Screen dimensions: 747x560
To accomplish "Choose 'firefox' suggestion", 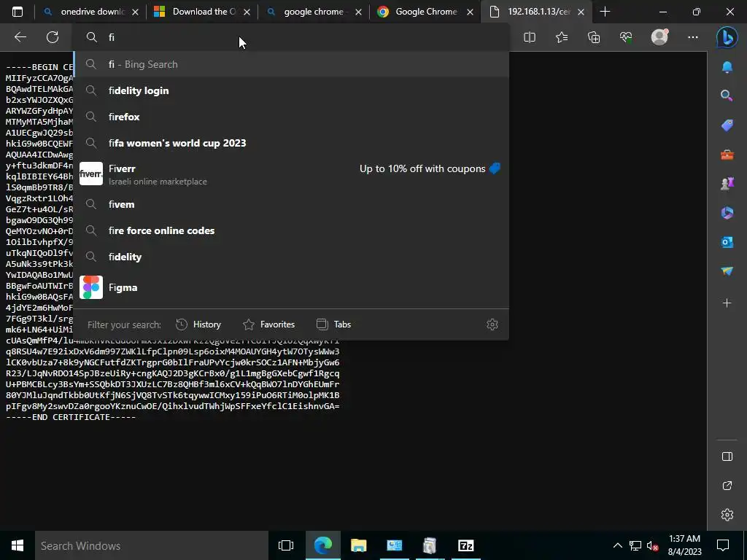I will click(292, 117).
